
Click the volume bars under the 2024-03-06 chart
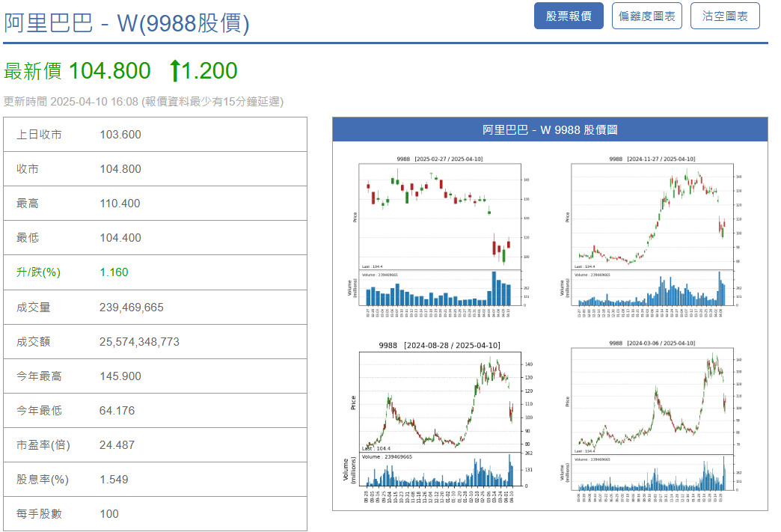tap(652, 473)
